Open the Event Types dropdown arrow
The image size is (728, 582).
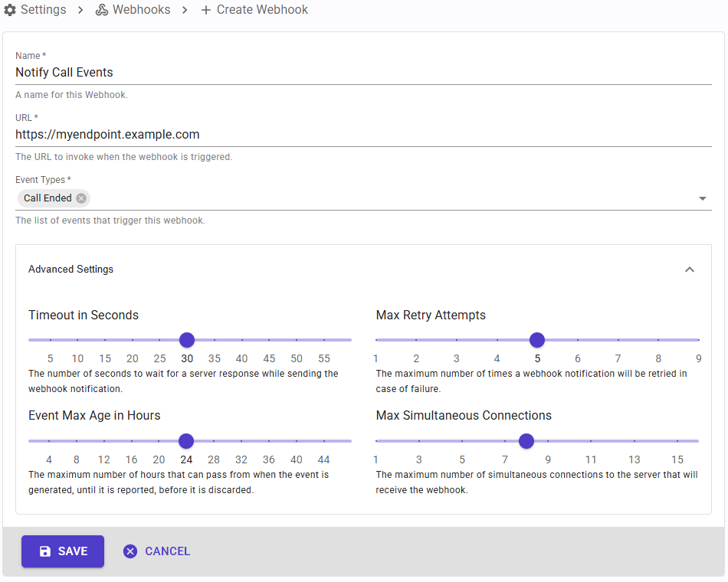702,199
